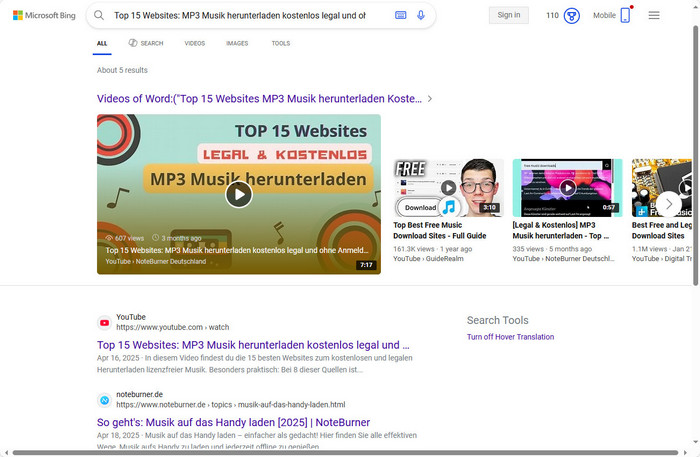Viewport: 700px width, 457px height.
Task: Switch to the VIDEOS tab
Action: click(195, 43)
